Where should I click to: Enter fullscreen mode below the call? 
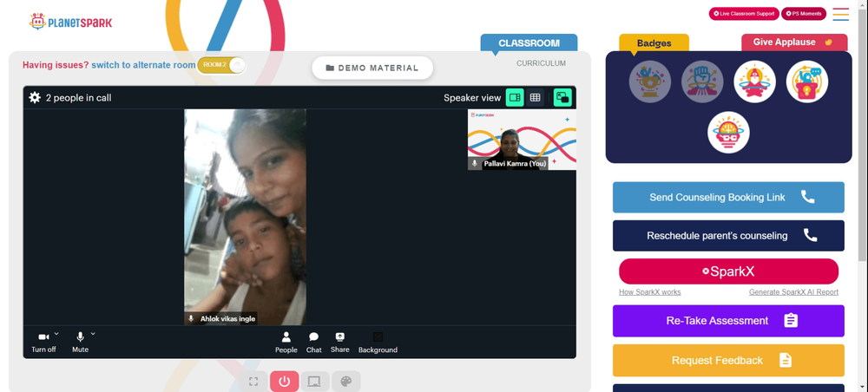[x=253, y=382]
